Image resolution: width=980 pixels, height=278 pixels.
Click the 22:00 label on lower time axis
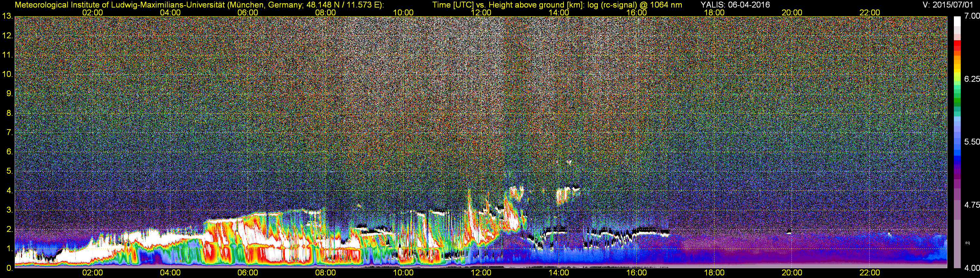pos(870,273)
